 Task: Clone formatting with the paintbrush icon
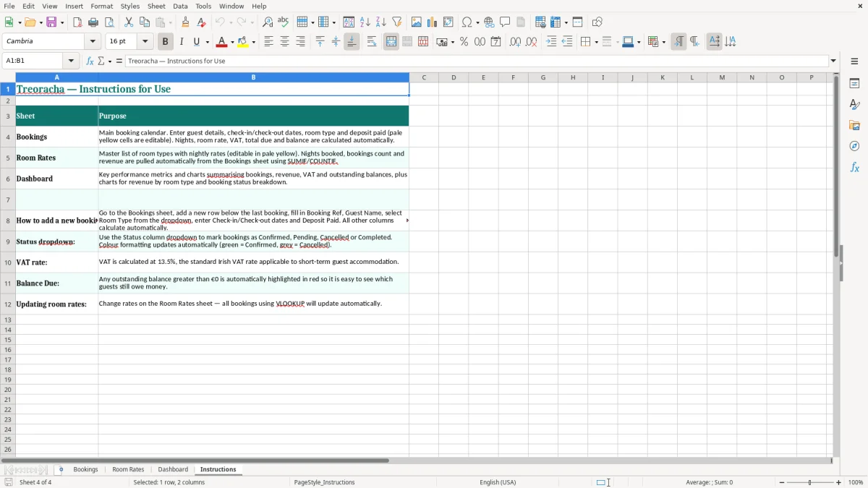186,22
